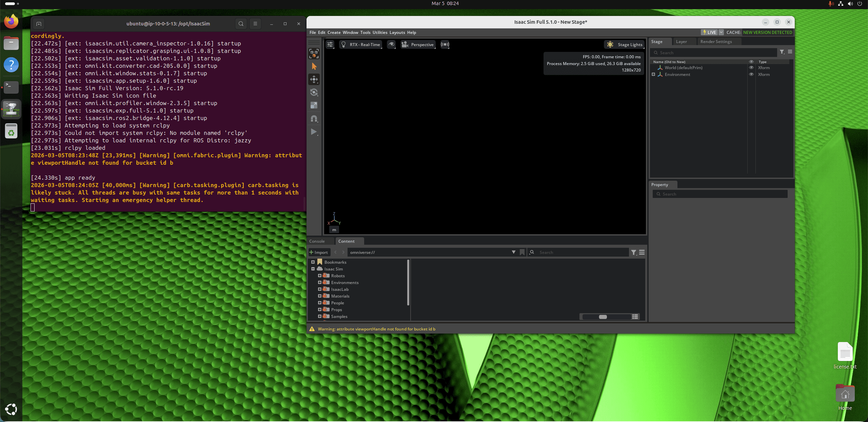Click the Import button

click(x=319, y=252)
